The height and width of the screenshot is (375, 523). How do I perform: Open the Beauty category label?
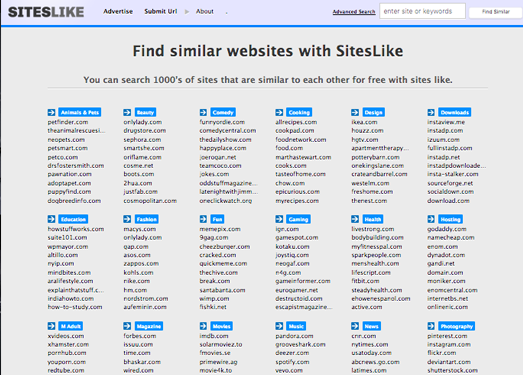pyautogui.click(x=145, y=112)
